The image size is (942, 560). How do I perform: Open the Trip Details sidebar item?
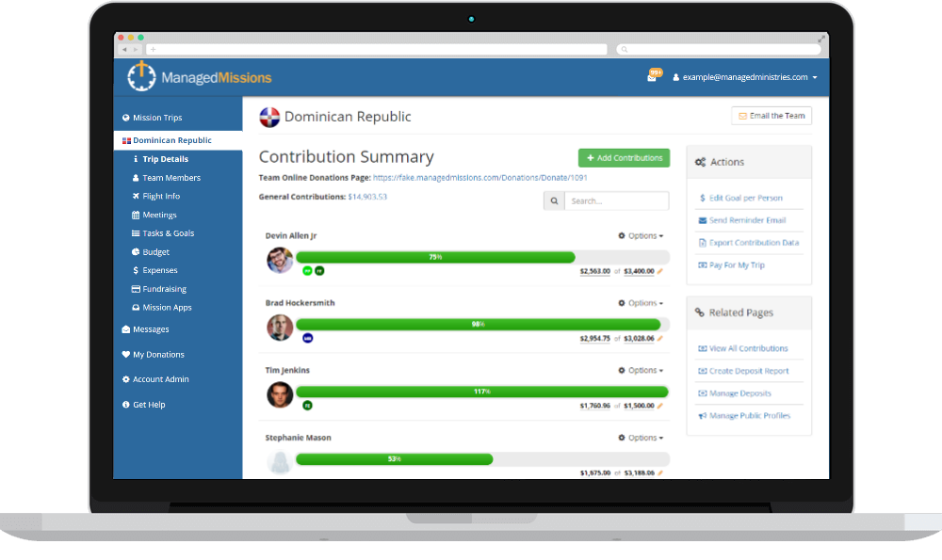pos(160,159)
